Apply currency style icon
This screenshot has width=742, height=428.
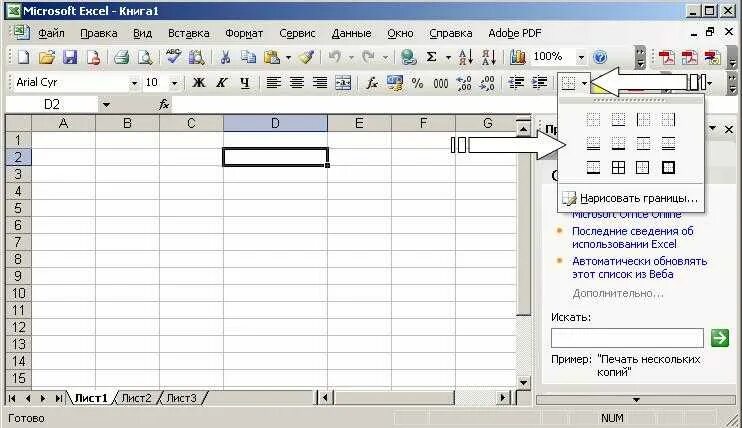(x=394, y=83)
